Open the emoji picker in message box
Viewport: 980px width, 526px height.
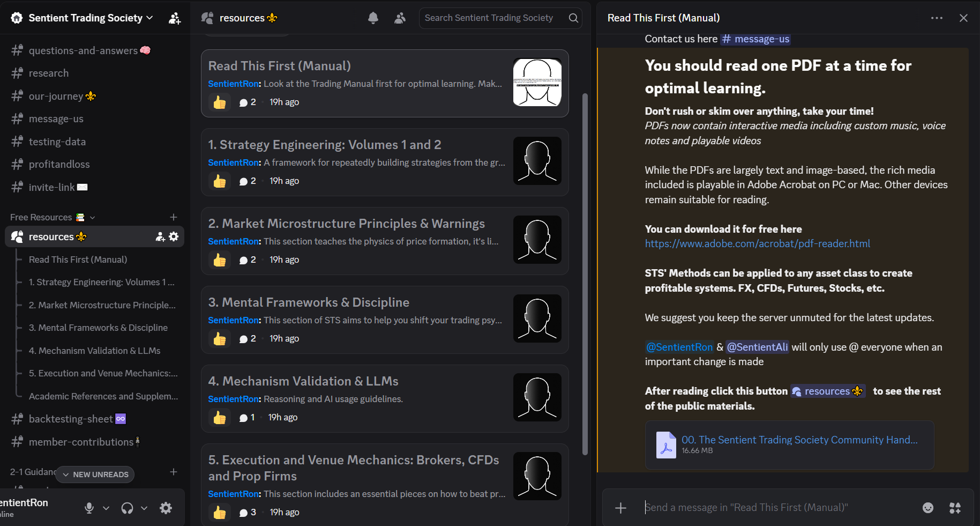[928, 508]
